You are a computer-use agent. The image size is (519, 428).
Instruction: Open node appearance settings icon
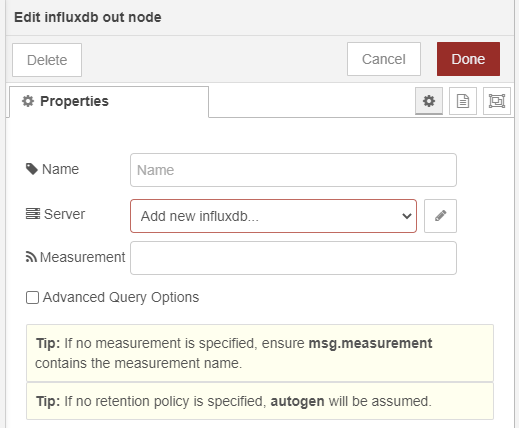pyautogui.click(x=497, y=101)
